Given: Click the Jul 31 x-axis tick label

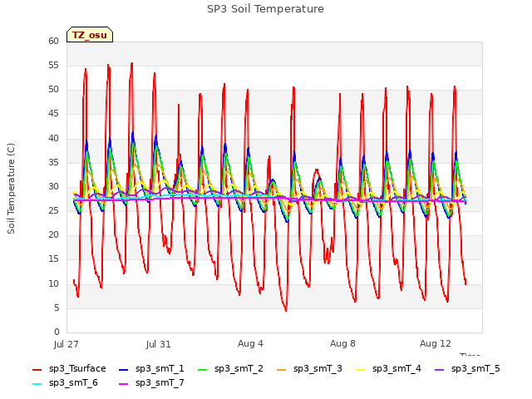Looking at the screenshot, I should (158, 344).
